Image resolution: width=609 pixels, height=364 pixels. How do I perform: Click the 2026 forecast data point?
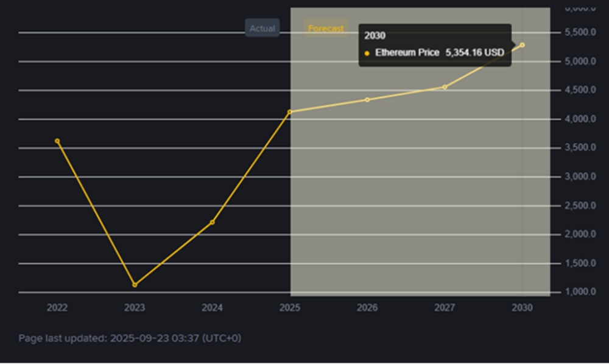tap(367, 100)
